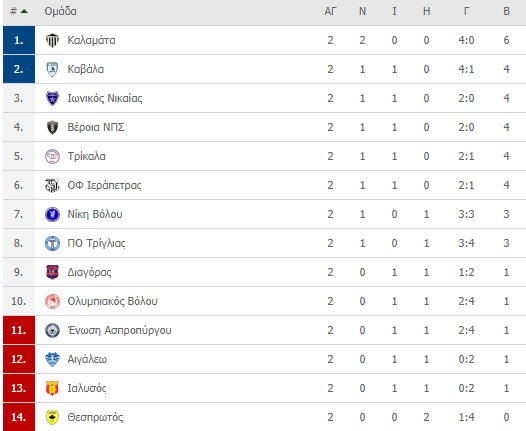Click the ΑΓ games column header

click(330, 11)
